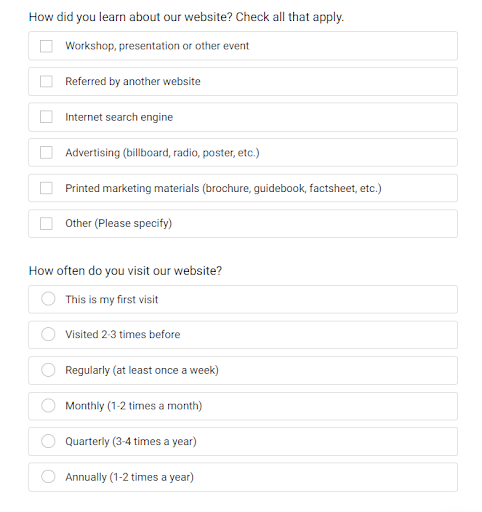Check the Other (Please specify) checkbox
The image size is (482, 512).
point(46,223)
